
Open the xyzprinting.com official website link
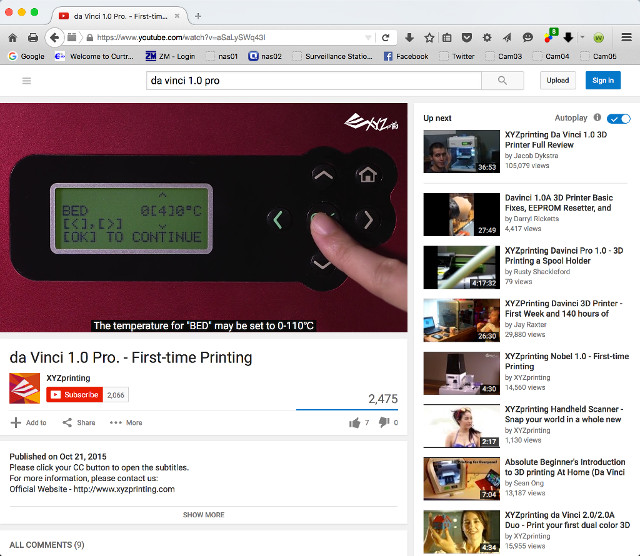coord(124,489)
